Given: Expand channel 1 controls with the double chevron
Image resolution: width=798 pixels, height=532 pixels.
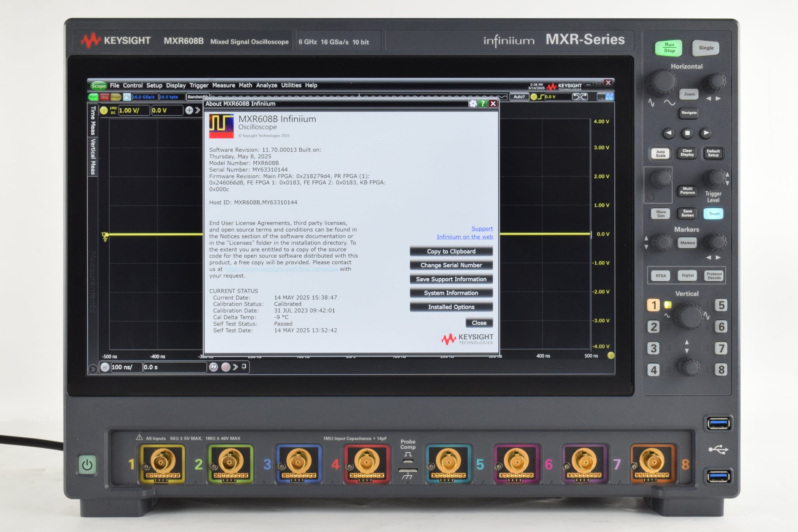Looking at the screenshot, I should 198,110.
